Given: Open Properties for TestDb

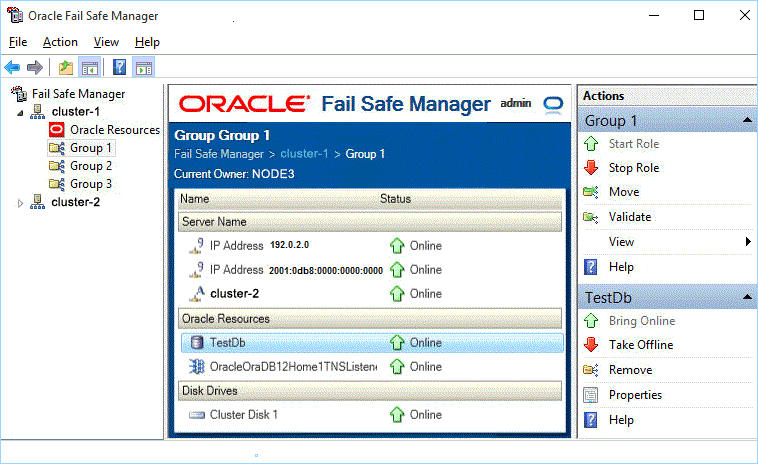Looking at the screenshot, I should (635, 395).
